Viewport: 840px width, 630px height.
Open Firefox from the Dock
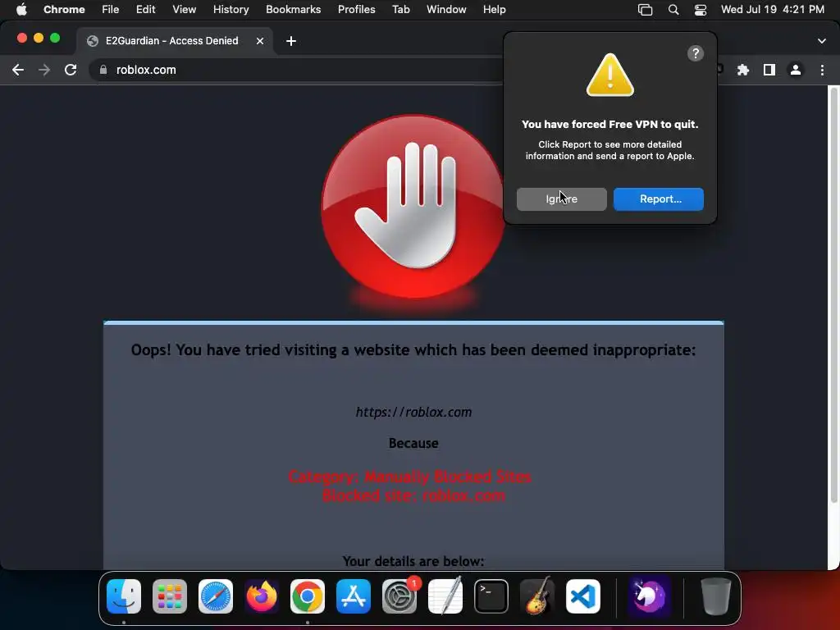(262, 596)
